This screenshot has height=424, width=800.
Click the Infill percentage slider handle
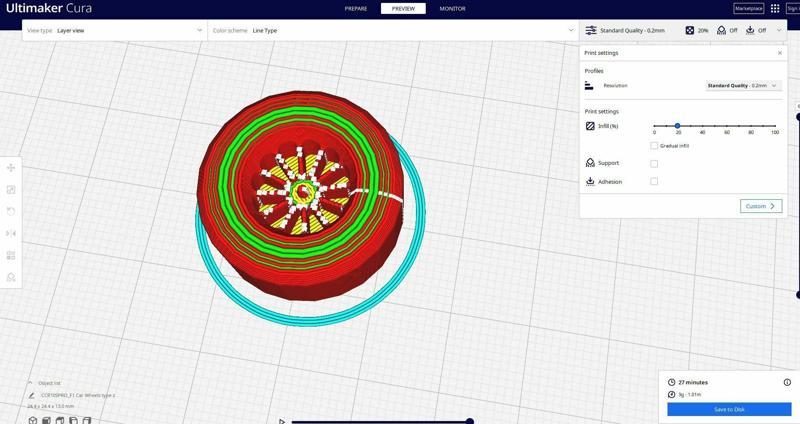pos(678,126)
